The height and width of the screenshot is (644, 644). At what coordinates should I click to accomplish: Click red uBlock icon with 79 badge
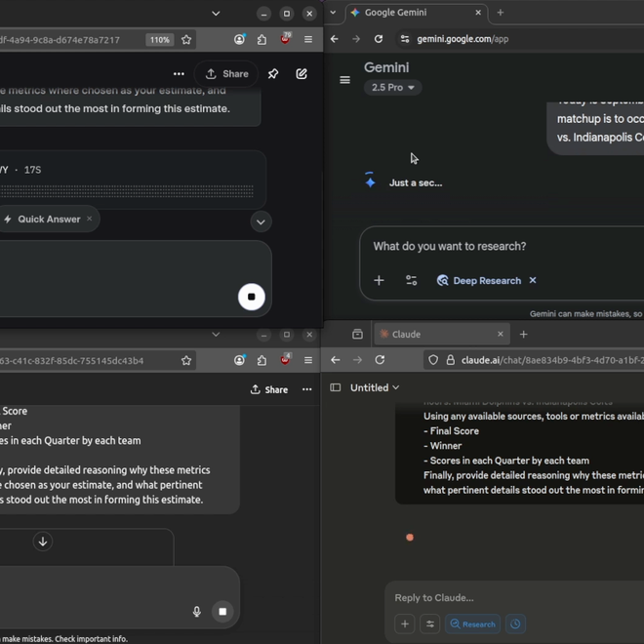pos(285,39)
